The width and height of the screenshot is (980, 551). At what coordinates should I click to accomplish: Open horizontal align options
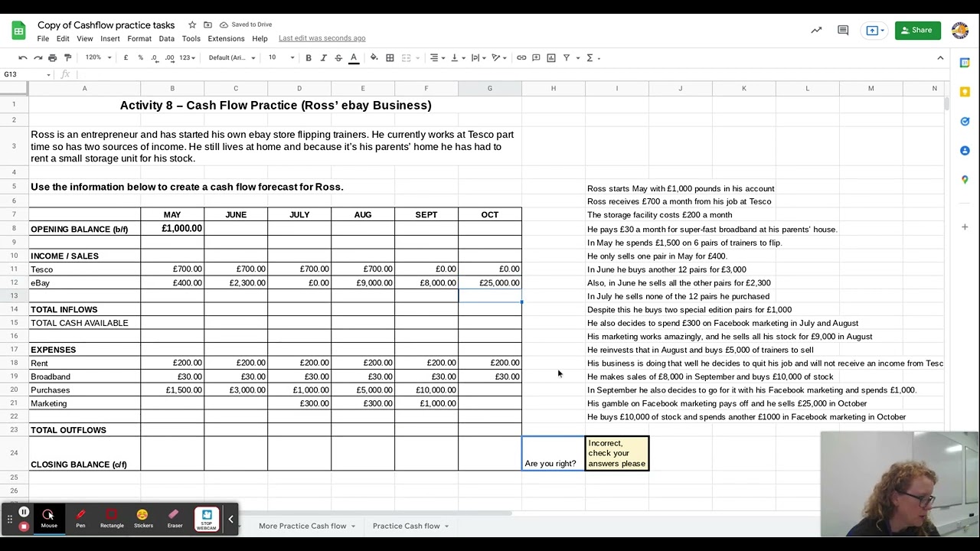coord(436,57)
